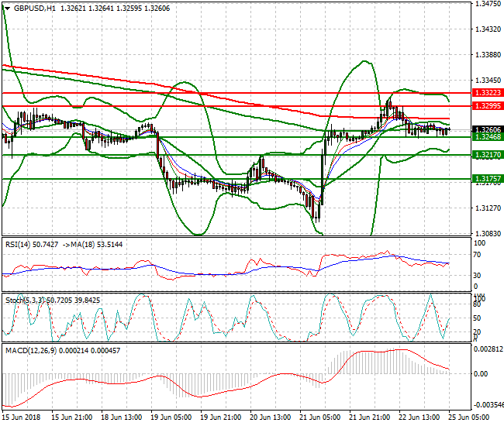Click the 20 Jun 13:00 time label
This screenshot has width=504, height=426.
[271, 417]
